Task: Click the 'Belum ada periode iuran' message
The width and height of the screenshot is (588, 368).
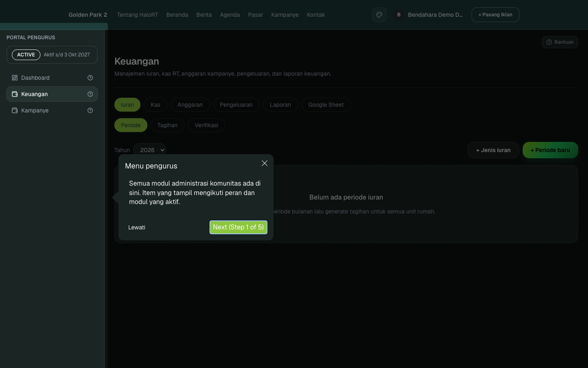Action: (346, 197)
